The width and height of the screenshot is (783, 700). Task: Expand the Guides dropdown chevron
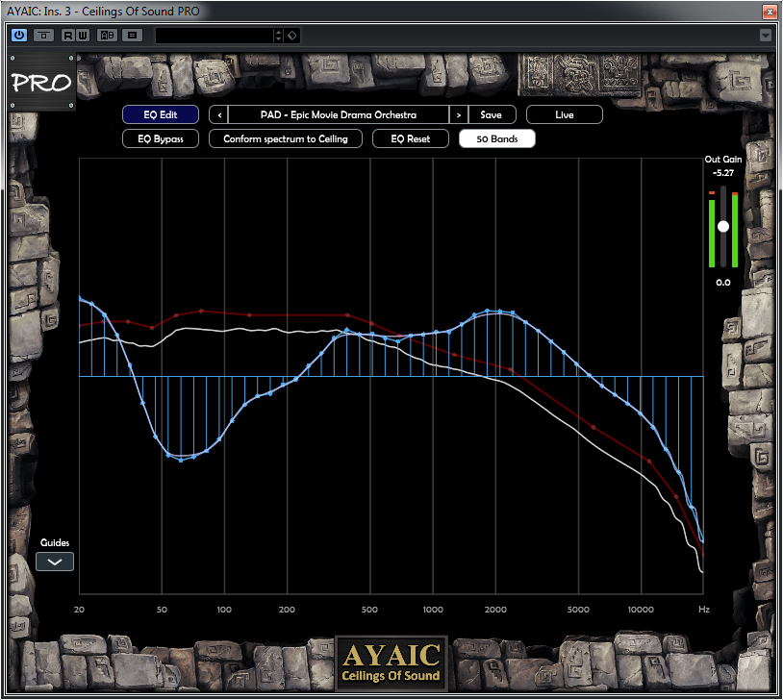(x=55, y=562)
